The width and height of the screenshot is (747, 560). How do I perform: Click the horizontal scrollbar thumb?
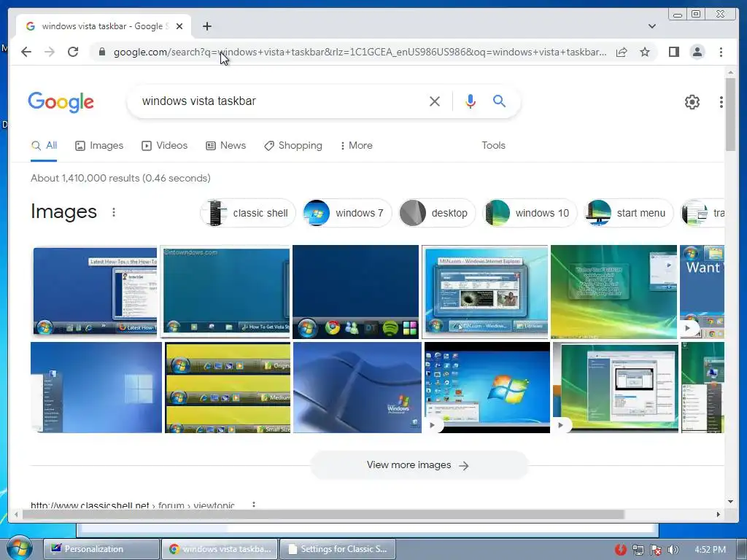pos(323,514)
